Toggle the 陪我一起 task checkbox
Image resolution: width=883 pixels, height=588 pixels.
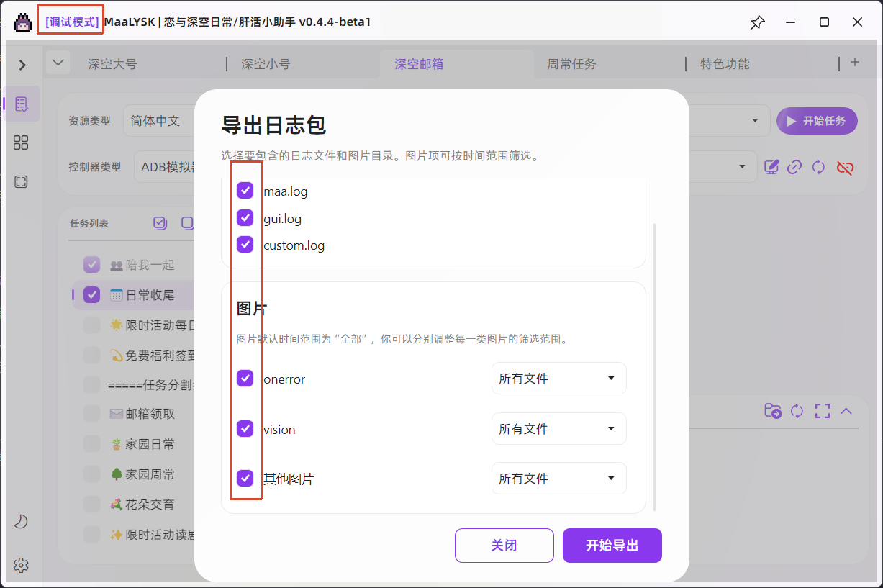[x=91, y=265]
